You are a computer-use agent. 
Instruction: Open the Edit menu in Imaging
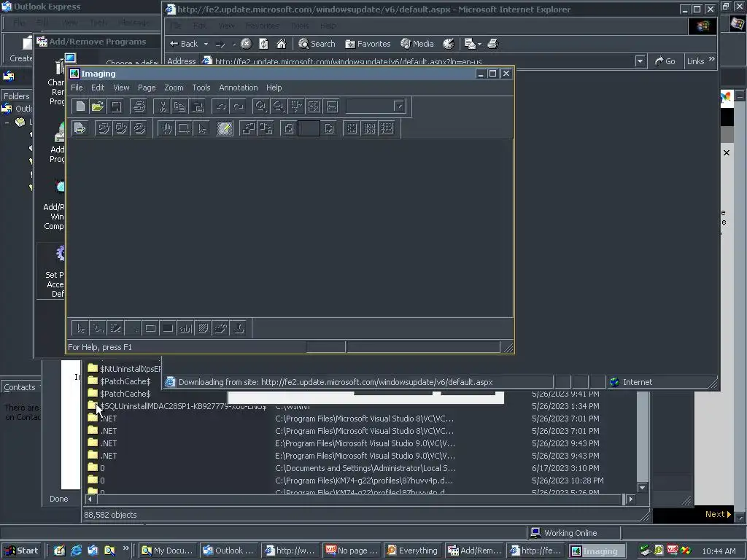98,87
